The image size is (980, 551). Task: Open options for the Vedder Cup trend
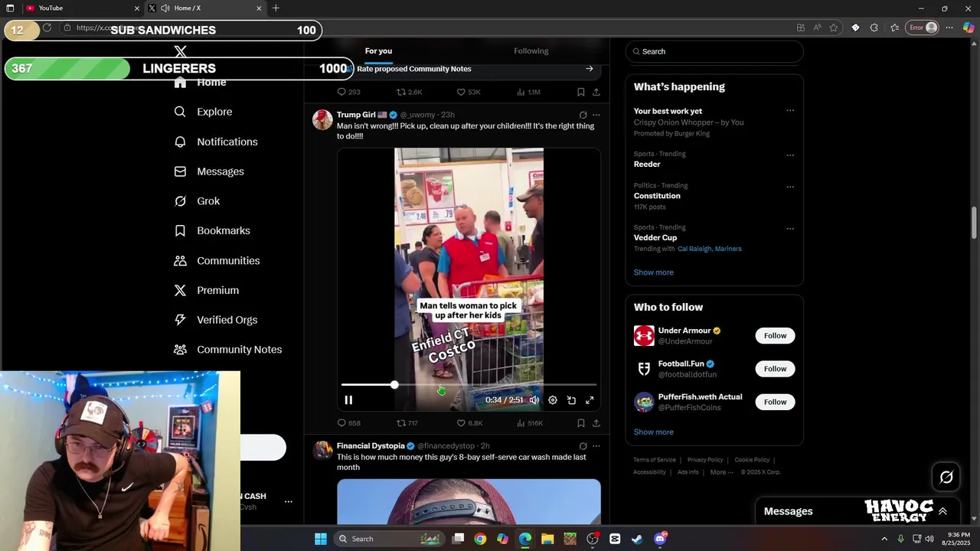click(x=790, y=229)
